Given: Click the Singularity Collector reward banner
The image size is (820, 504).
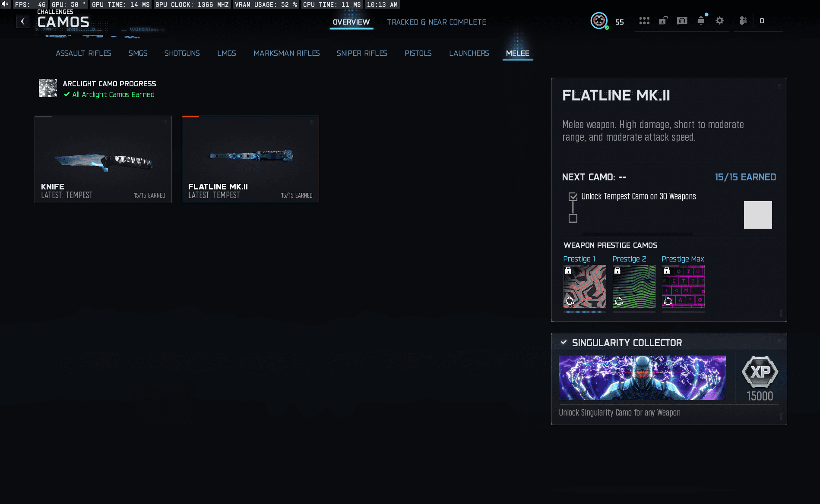Looking at the screenshot, I should click(642, 378).
